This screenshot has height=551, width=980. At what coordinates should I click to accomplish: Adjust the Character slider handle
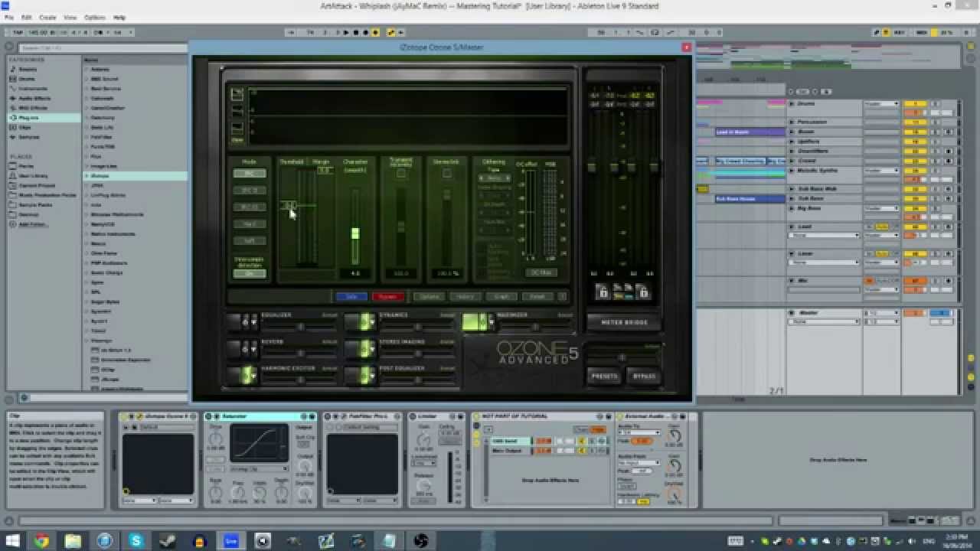[355, 233]
